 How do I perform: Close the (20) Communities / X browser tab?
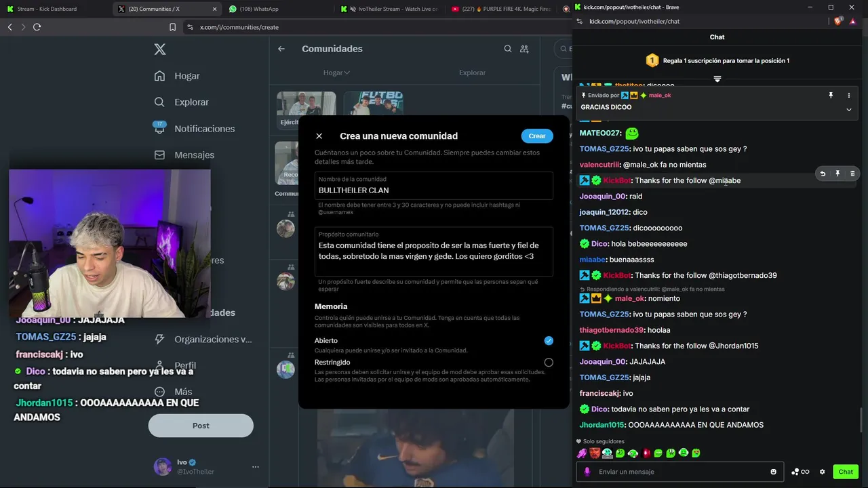click(215, 9)
